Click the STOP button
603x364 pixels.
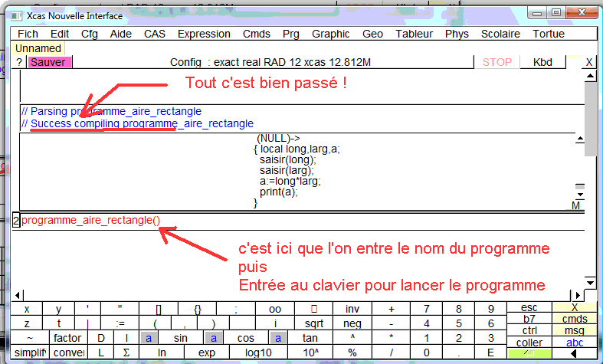[x=496, y=62]
